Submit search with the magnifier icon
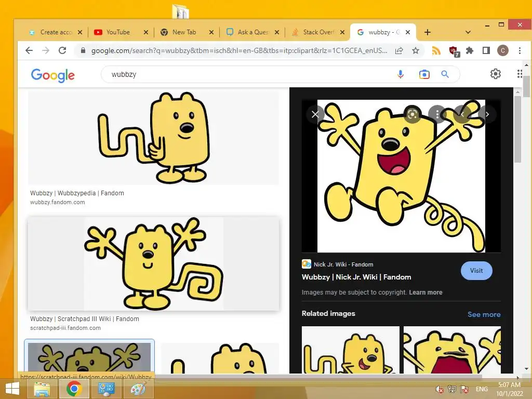The height and width of the screenshot is (399, 532). (445, 74)
